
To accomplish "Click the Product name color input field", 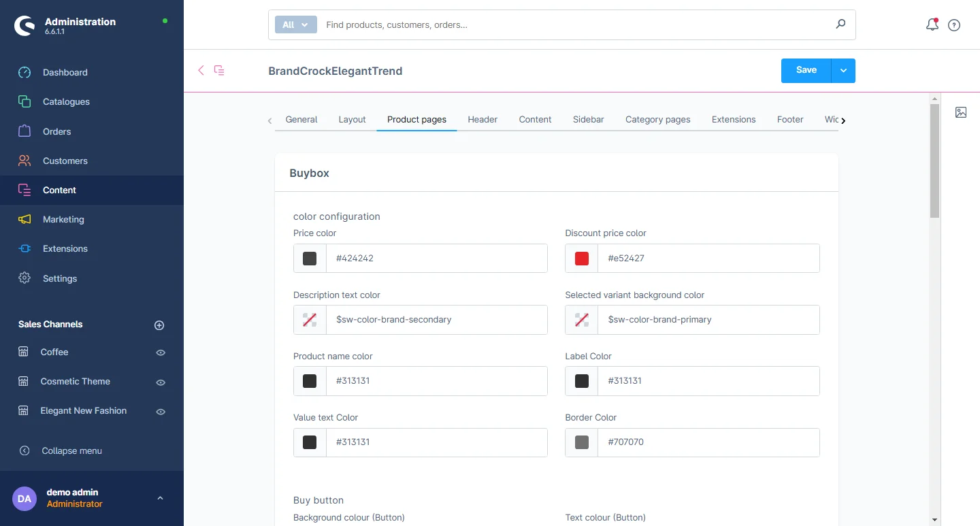I will coord(436,381).
